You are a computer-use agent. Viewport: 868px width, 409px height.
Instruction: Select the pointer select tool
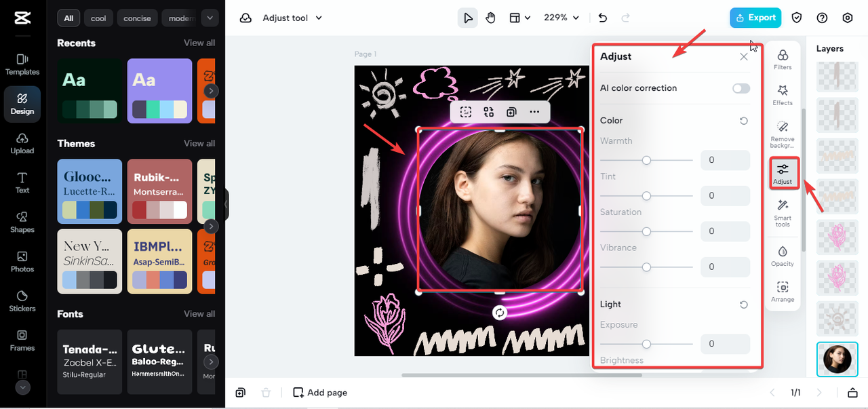click(x=467, y=18)
